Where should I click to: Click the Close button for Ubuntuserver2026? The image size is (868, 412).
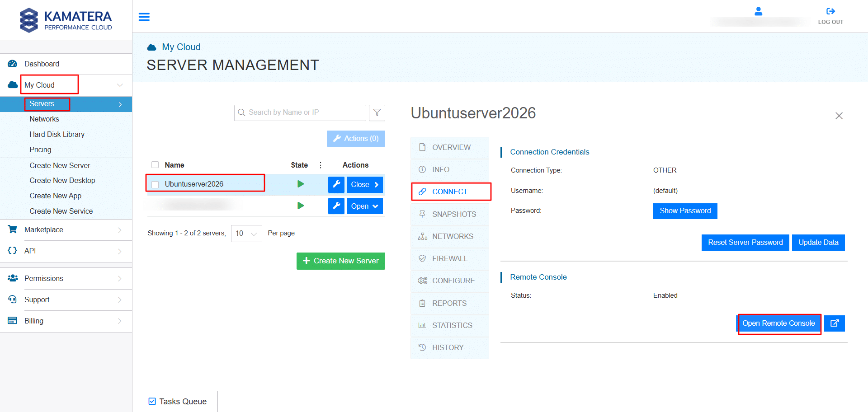click(365, 184)
